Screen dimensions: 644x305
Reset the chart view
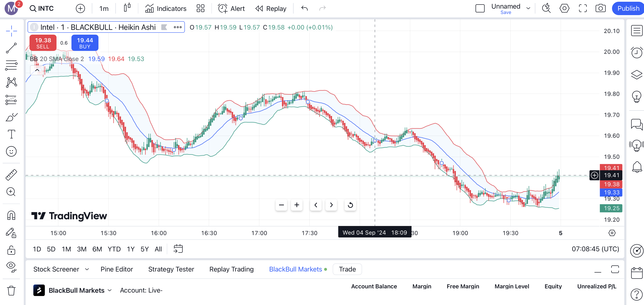point(350,205)
